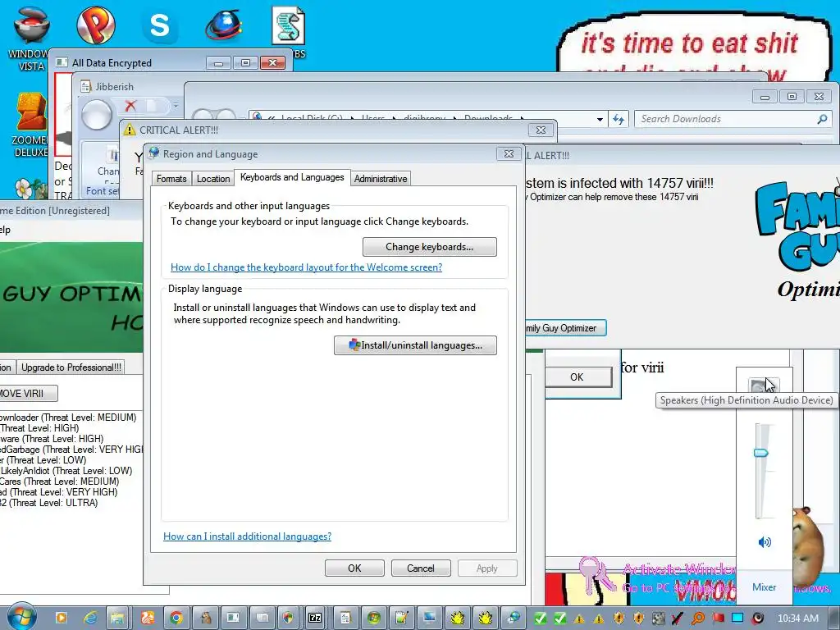
Task: Click the MOVE VIRII button
Action: point(29,393)
